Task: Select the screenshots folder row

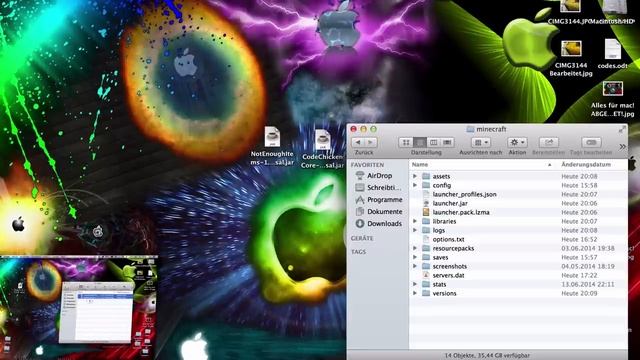Action: coord(518,266)
